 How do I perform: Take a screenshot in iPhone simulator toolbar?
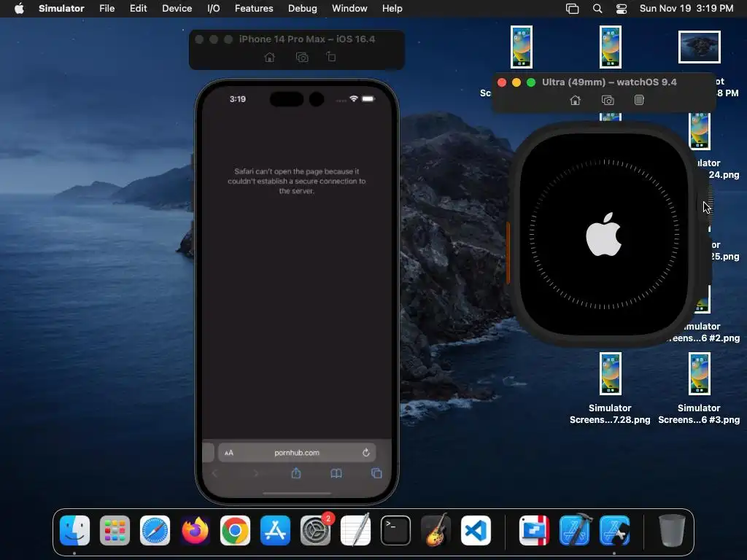302,57
